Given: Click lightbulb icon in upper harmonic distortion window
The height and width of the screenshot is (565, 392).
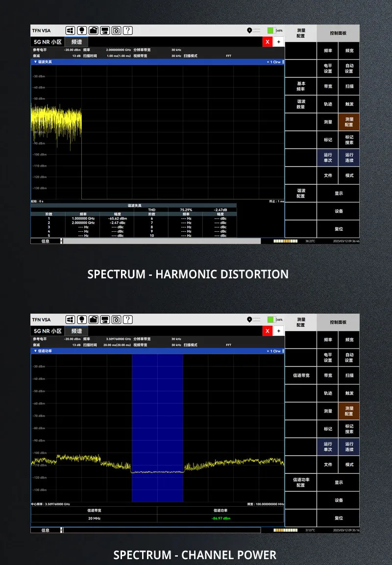Looking at the screenshot, I should point(82,31).
